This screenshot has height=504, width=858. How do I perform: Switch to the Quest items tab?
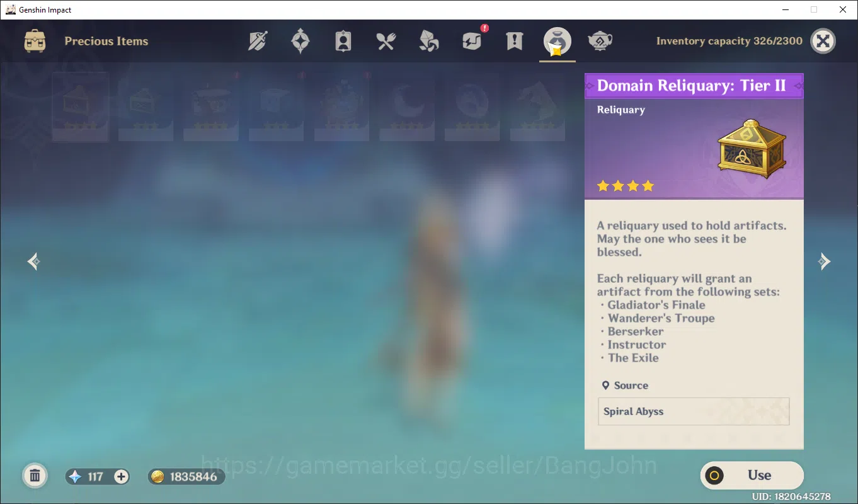(x=515, y=42)
